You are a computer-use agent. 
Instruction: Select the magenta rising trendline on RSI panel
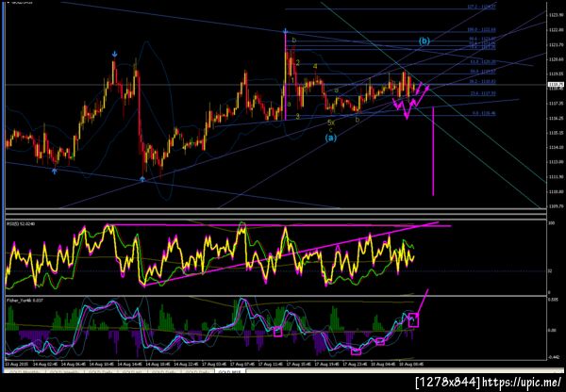(x=291, y=253)
